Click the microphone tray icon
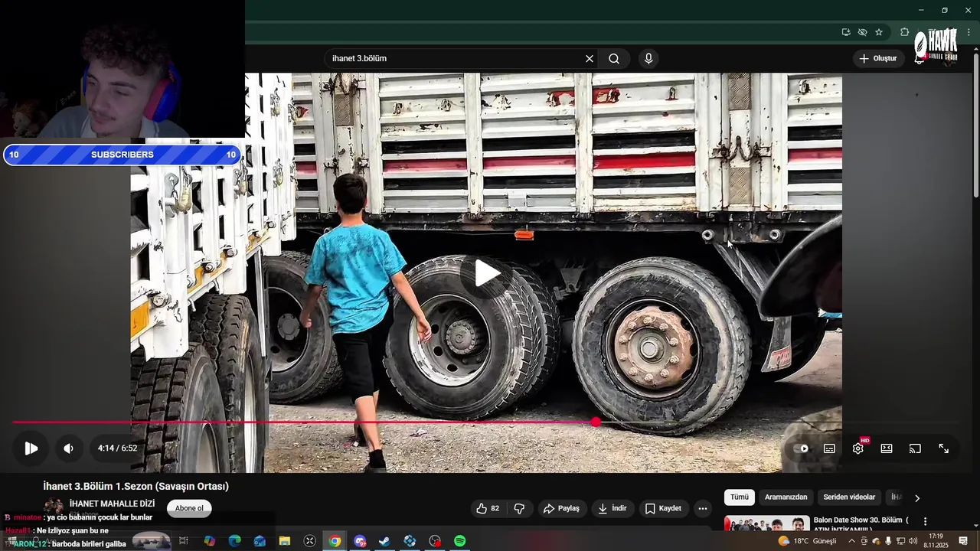Screen dimensions: 980x551 point(888,541)
